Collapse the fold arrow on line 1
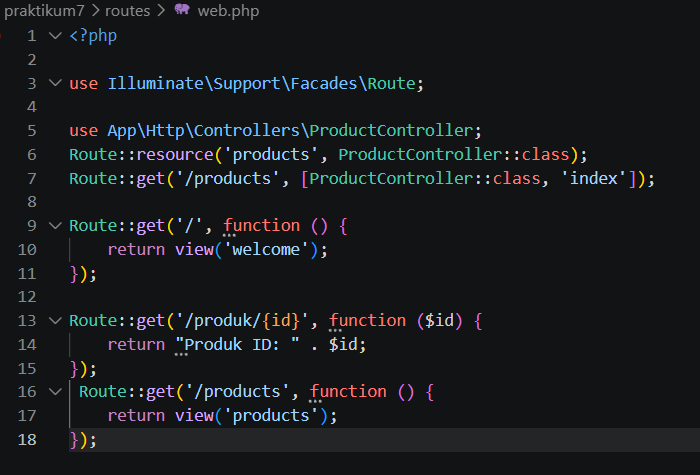The height and width of the screenshot is (475, 700). click(x=55, y=35)
